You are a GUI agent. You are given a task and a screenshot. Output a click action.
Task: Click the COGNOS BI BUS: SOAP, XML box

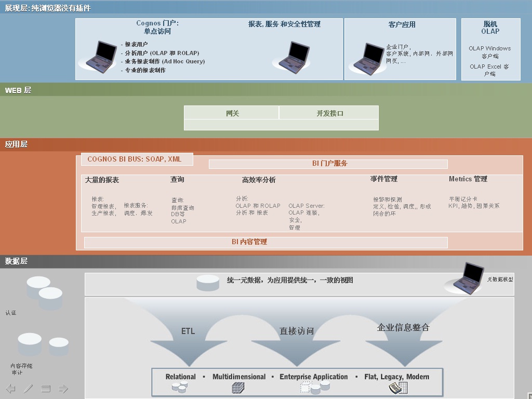click(137, 159)
